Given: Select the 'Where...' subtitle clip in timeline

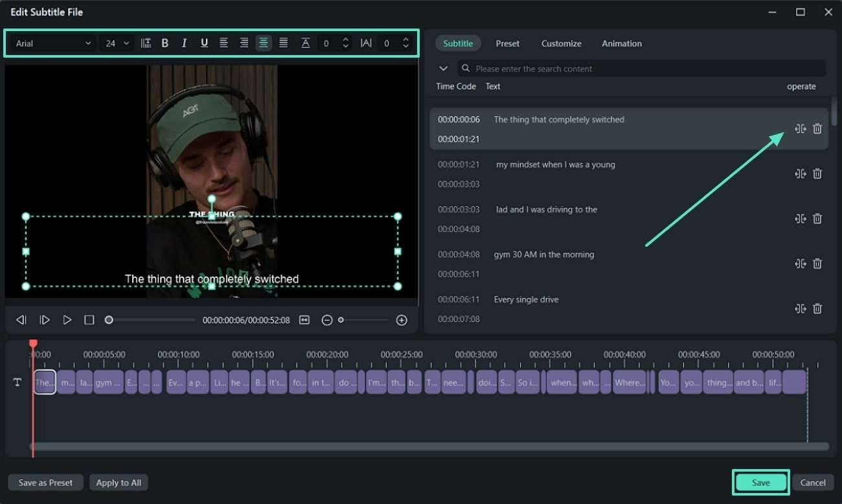Looking at the screenshot, I should tap(629, 382).
